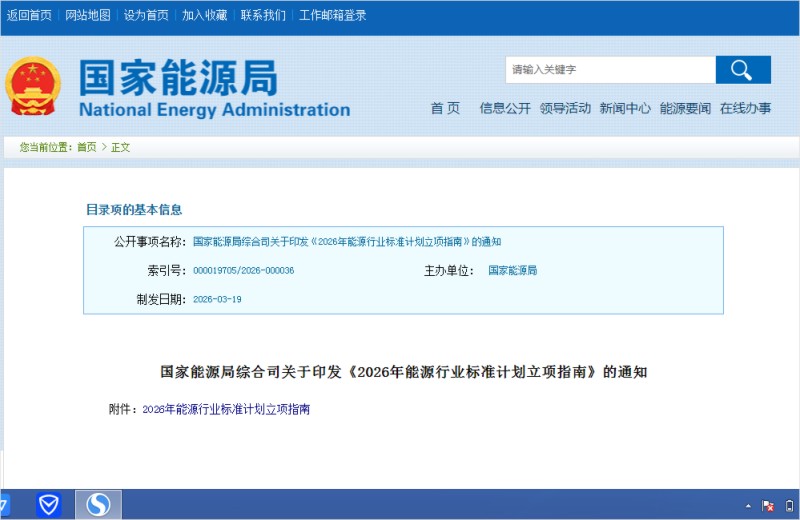
Task: Open 信息公开 navigation menu
Action: click(505, 108)
